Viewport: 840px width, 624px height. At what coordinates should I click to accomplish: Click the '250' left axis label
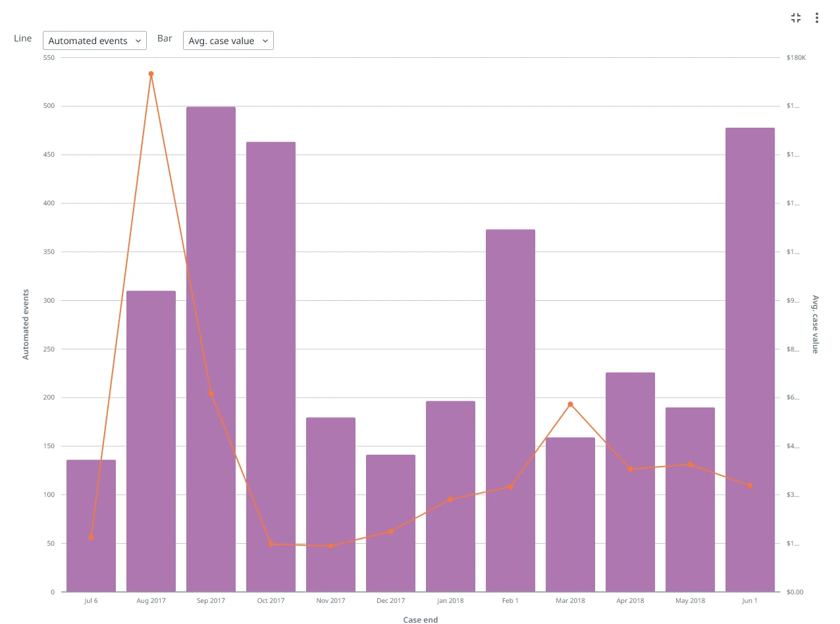[x=49, y=350]
